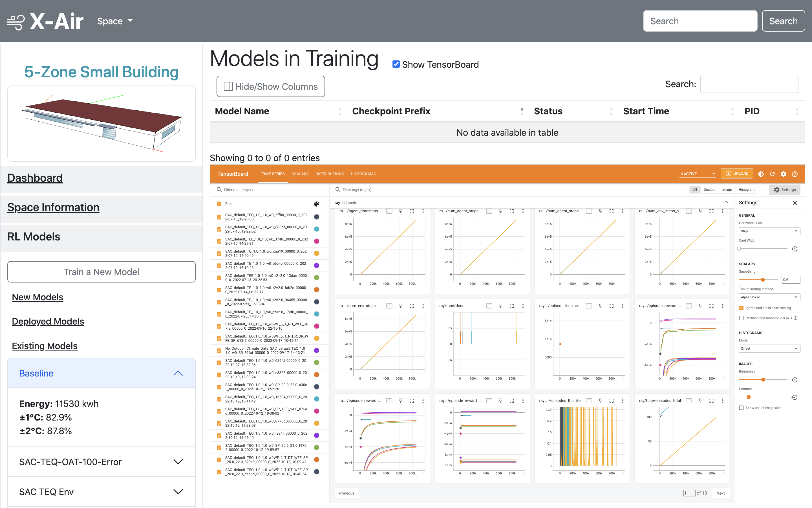Open more menu on ray/tune/done card
Viewport: 812px width, 508px height.
523,306
